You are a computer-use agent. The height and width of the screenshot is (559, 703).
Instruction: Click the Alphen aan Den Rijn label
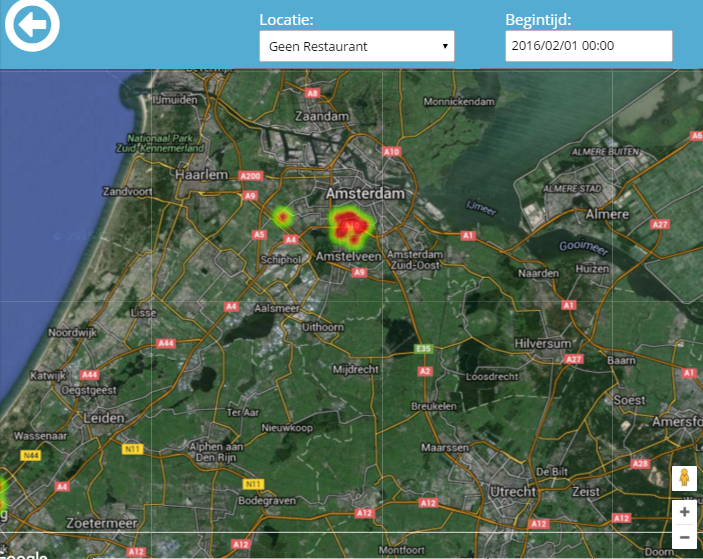tap(216, 452)
